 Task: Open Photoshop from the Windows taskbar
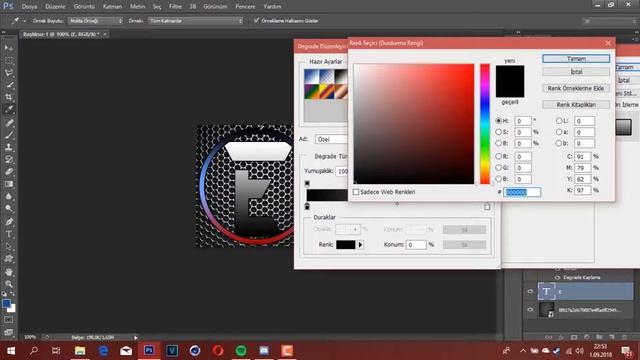(149, 350)
